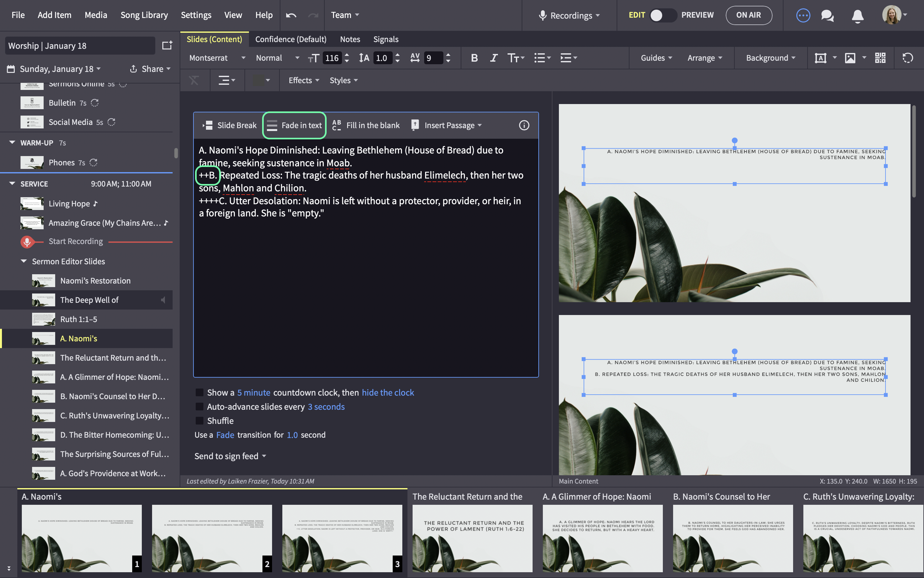The height and width of the screenshot is (578, 924).
Task: Click the speaker icon on The Deep Well of
Action: pyautogui.click(x=163, y=300)
